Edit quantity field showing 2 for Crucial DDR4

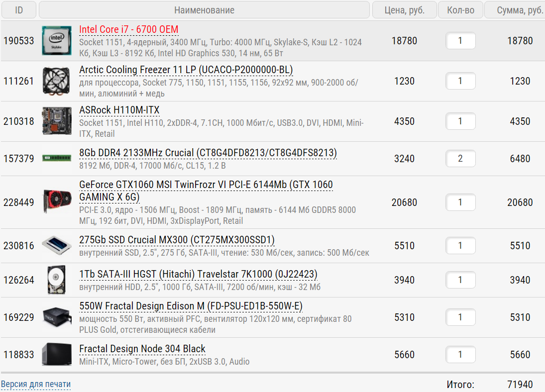pos(460,159)
